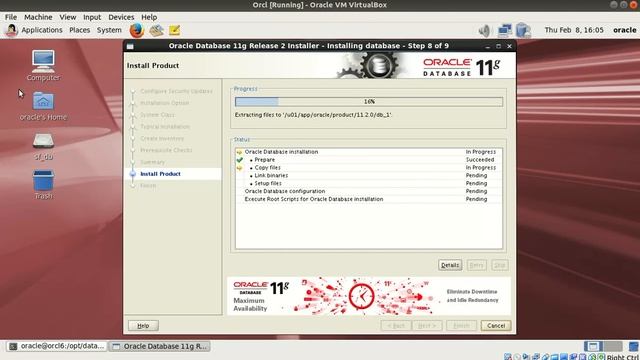Select the Typical Installation step
The width and height of the screenshot is (640, 360).
(165, 127)
